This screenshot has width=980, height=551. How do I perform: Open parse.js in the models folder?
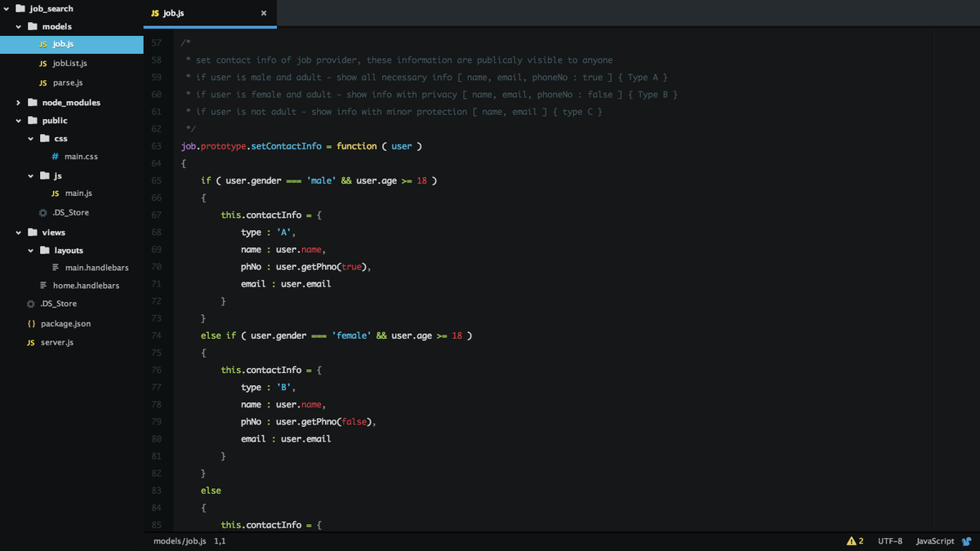coord(68,83)
